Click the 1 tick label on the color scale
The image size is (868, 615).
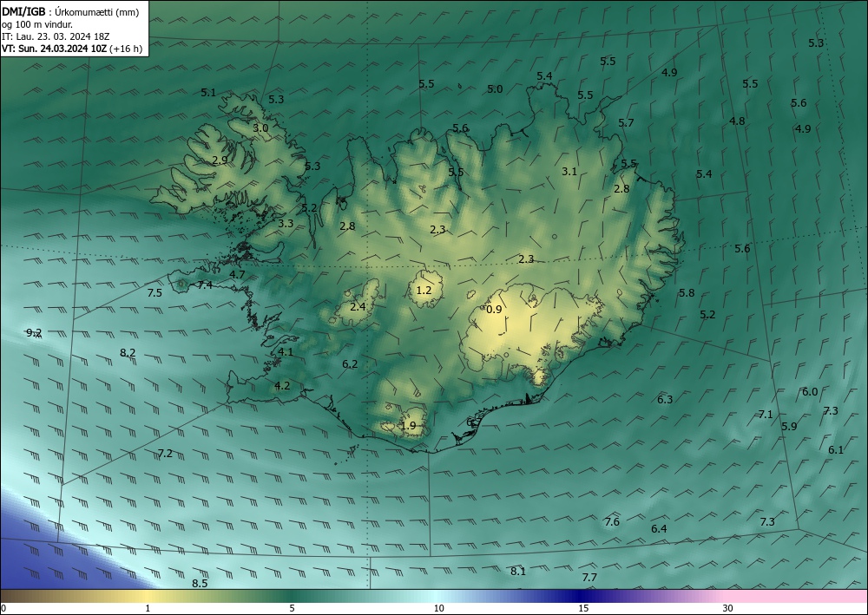tap(148, 608)
